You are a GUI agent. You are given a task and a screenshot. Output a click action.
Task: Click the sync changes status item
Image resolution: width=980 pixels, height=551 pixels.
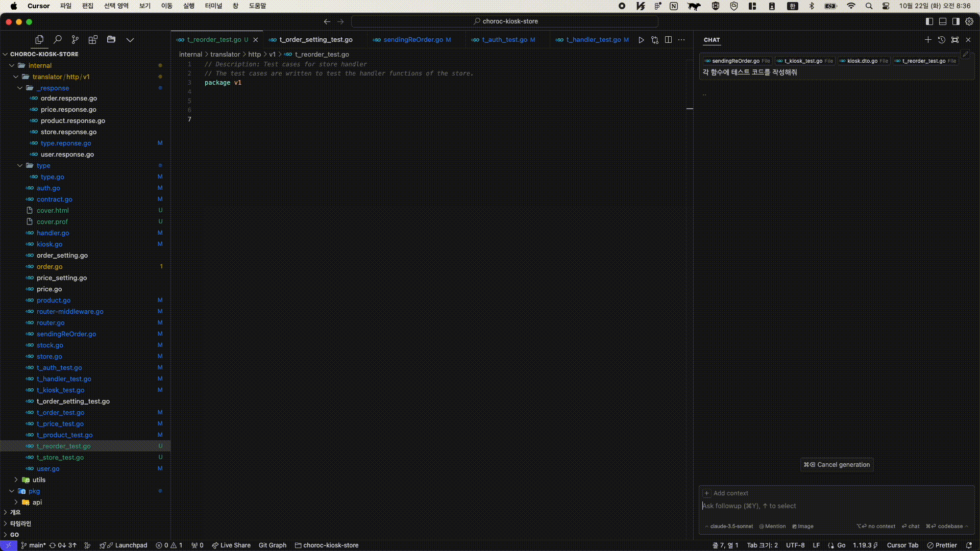pos(63,545)
